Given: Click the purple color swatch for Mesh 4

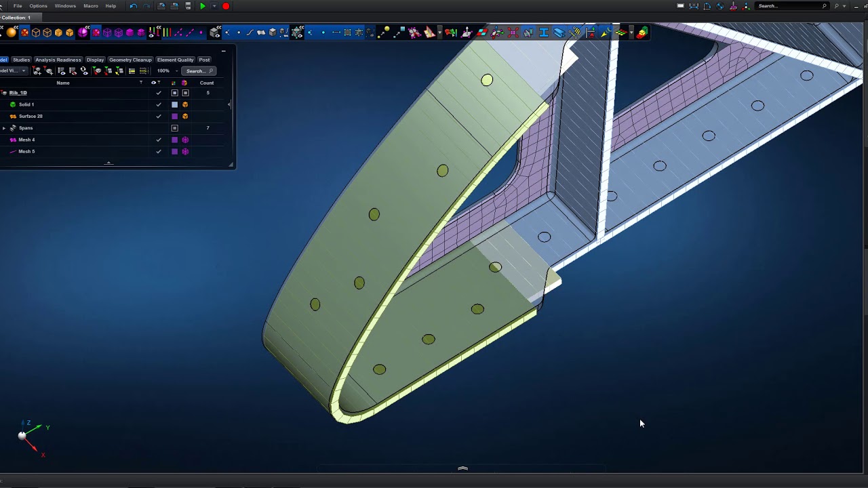Looking at the screenshot, I should [x=174, y=140].
